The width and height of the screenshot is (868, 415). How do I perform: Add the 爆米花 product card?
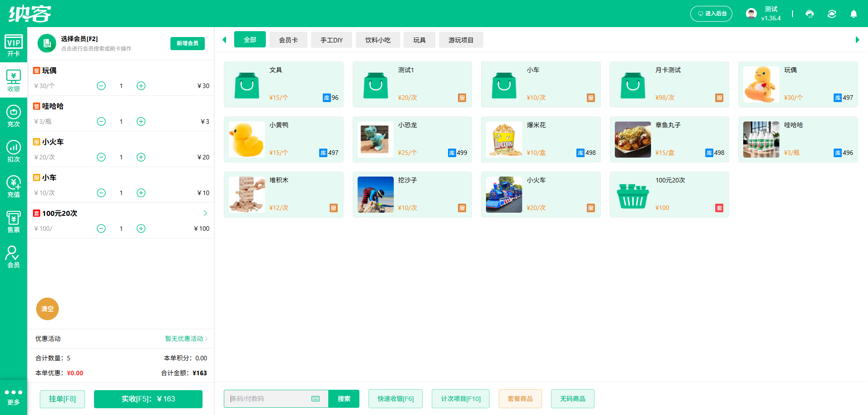(x=541, y=140)
